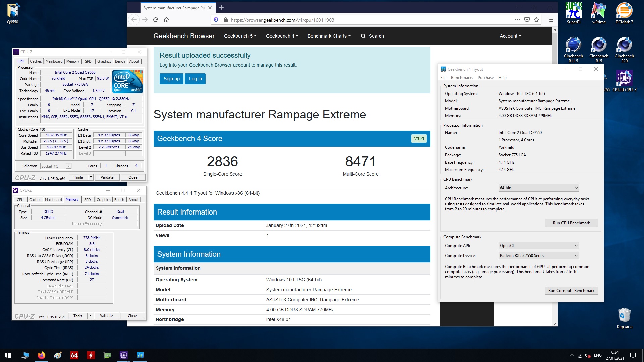Click the Sign up button
Image resolution: width=644 pixels, height=362 pixels.
[x=172, y=79]
